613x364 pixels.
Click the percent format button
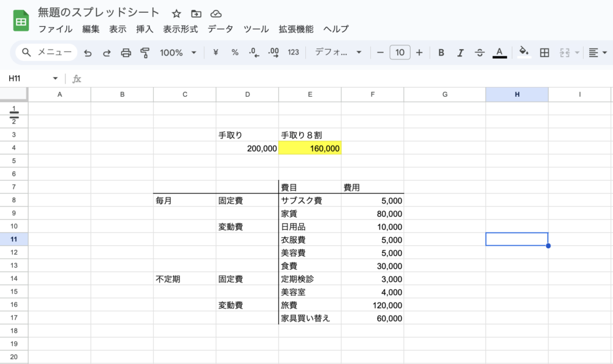(235, 53)
